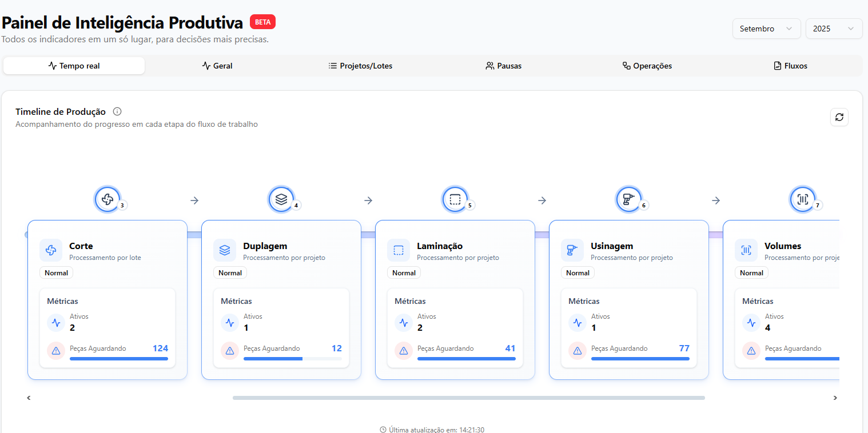
Task: Select the Corte stage circle icon
Action: [107, 199]
